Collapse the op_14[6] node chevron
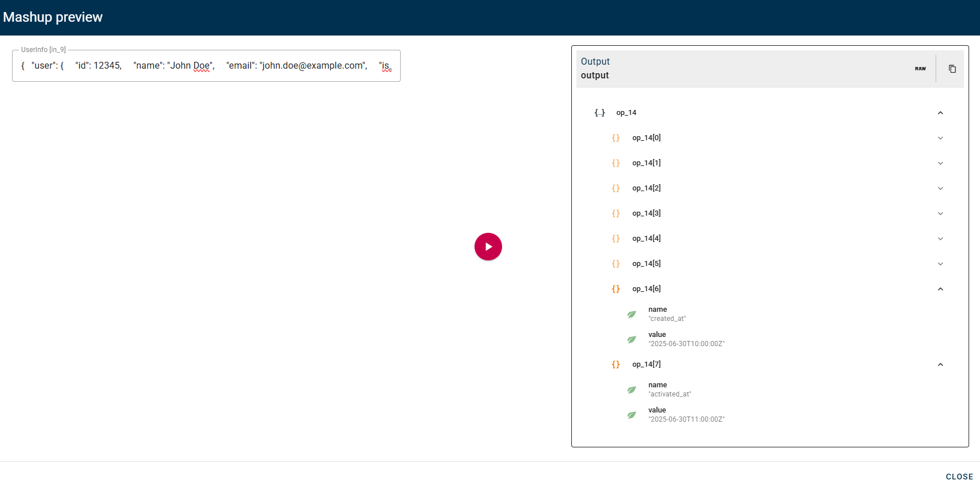 [x=940, y=289]
